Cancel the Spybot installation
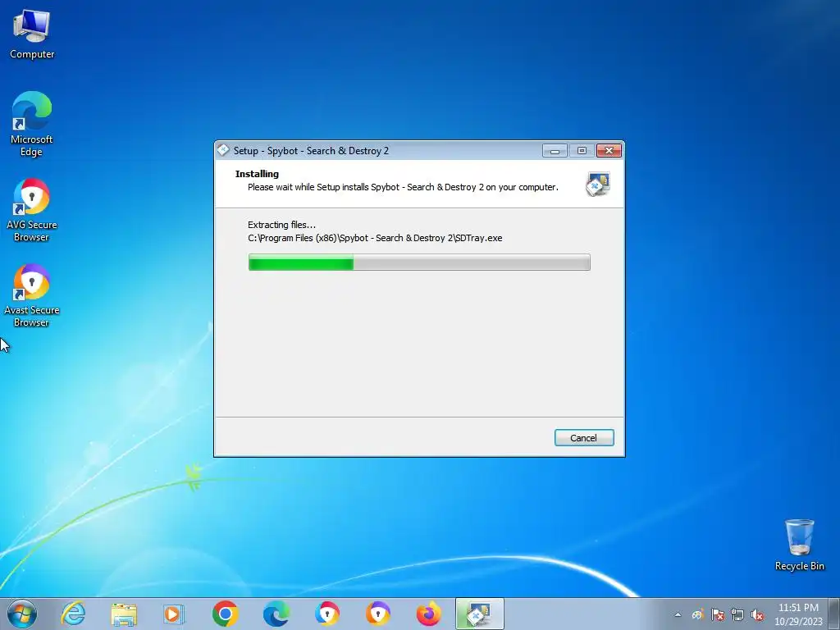 pyautogui.click(x=584, y=438)
